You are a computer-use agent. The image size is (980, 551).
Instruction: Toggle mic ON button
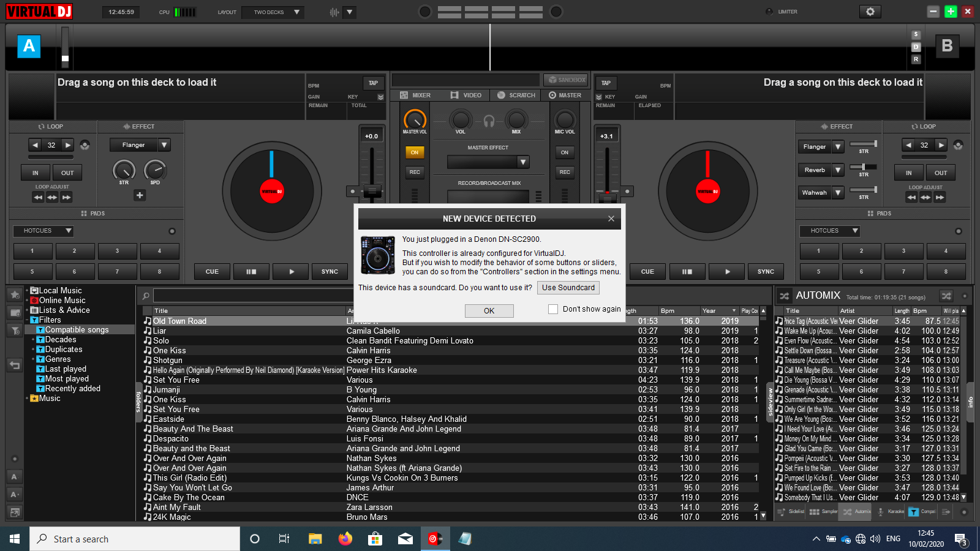(x=565, y=152)
